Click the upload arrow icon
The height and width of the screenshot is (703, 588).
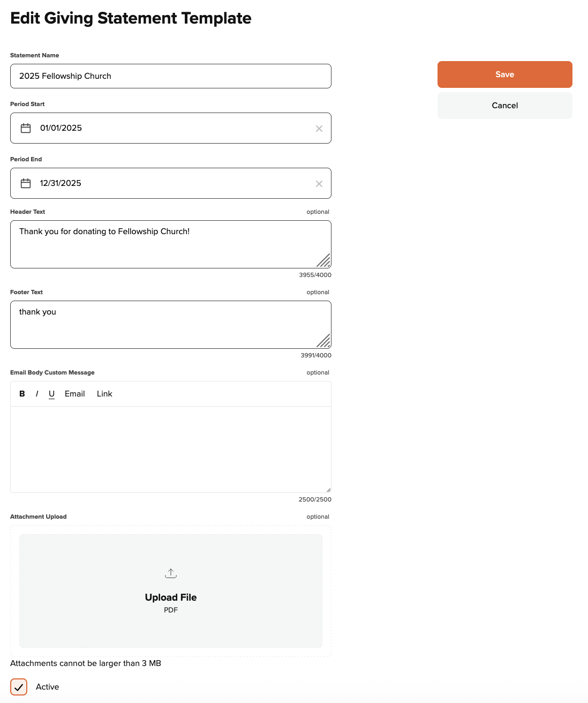click(171, 573)
